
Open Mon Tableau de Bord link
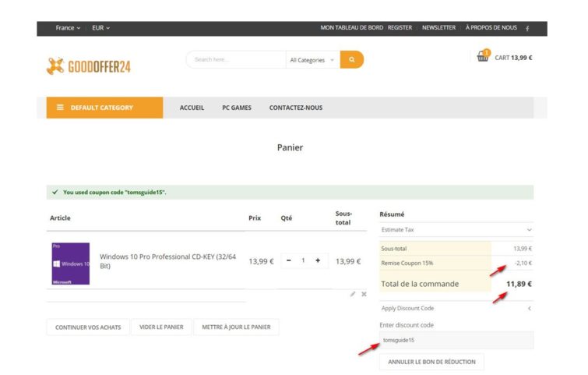coord(352,28)
